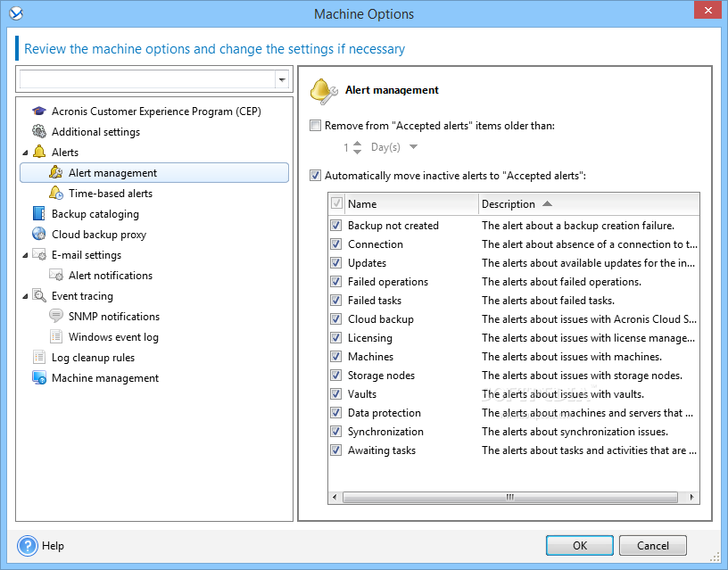This screenshot has width=728, height=570.
Task: Uncheck the Connection alert checkbox
Action: 336,244
